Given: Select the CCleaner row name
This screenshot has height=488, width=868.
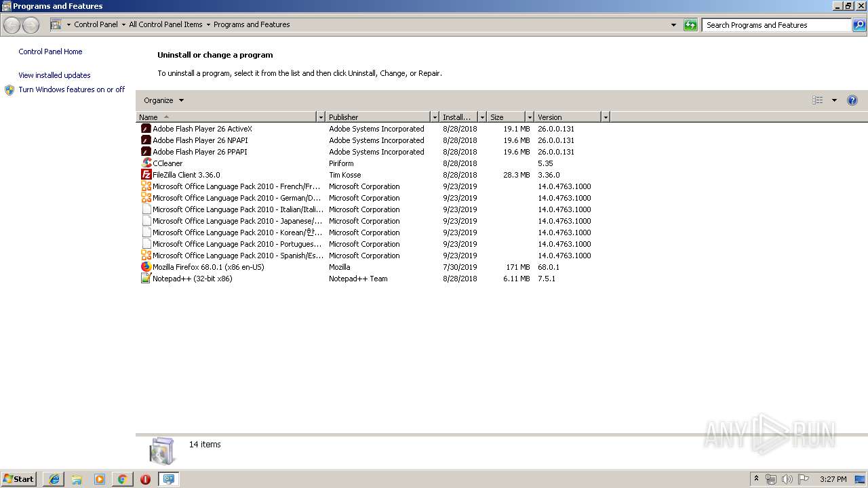Looking at the screenshot, I should [167, 163].
